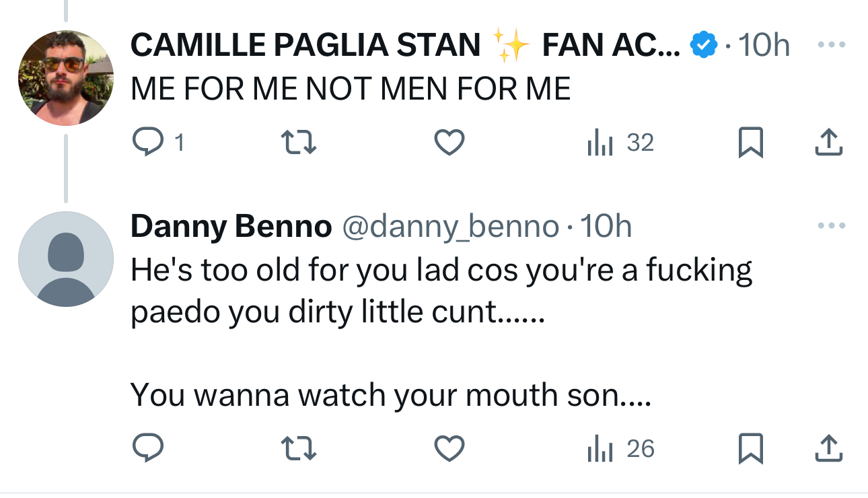The height and width of the screenshot is (498, 868).
Task: Open Danny Benno's default avatar
Action: (x=65, y=259)
